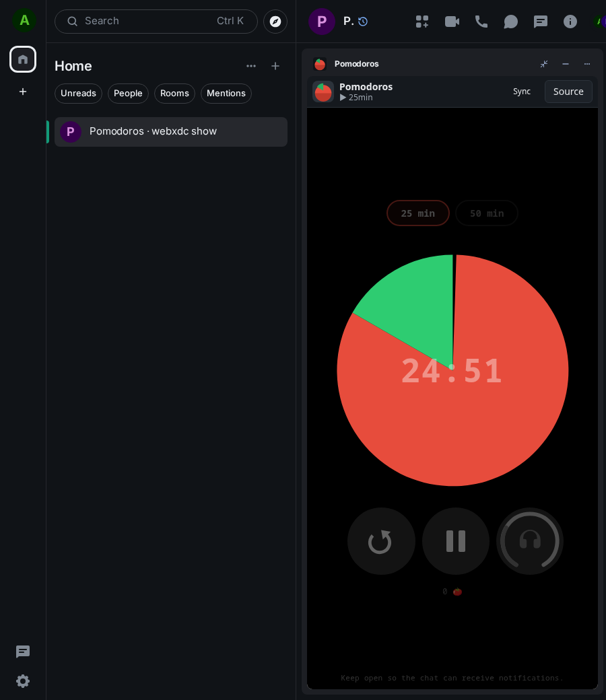Open Pomodoros widget options menu

click(x=586, y=64)
